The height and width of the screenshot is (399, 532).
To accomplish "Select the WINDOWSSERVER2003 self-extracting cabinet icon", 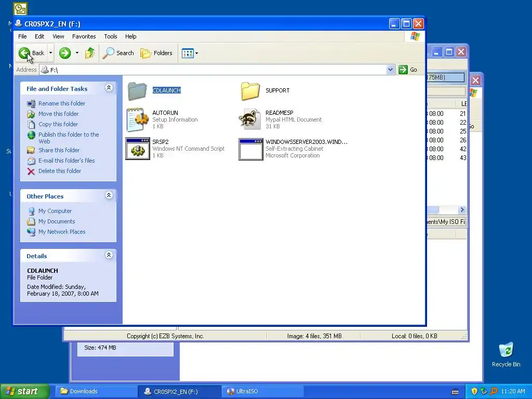I will [251, 149].
